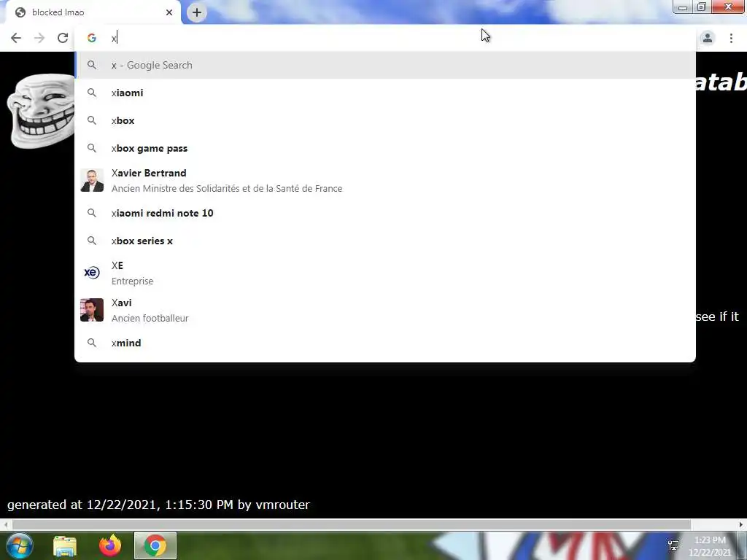Image resolution: width=747 pixels, height=560 pixels.
Task: Click search icon beside 'xbox game pass'
Action: [92, 148]
